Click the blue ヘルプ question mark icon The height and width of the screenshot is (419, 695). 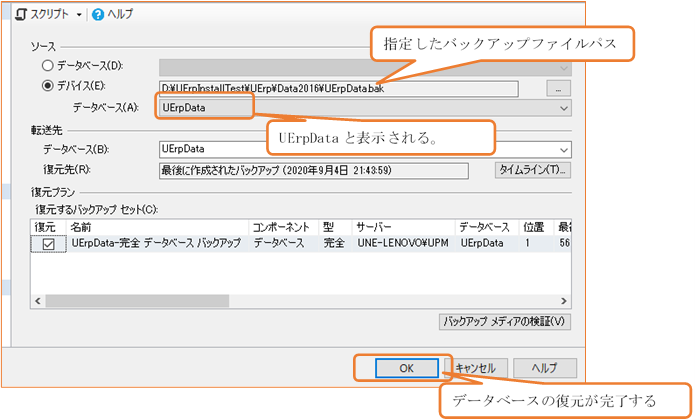(x=98, y=15)
